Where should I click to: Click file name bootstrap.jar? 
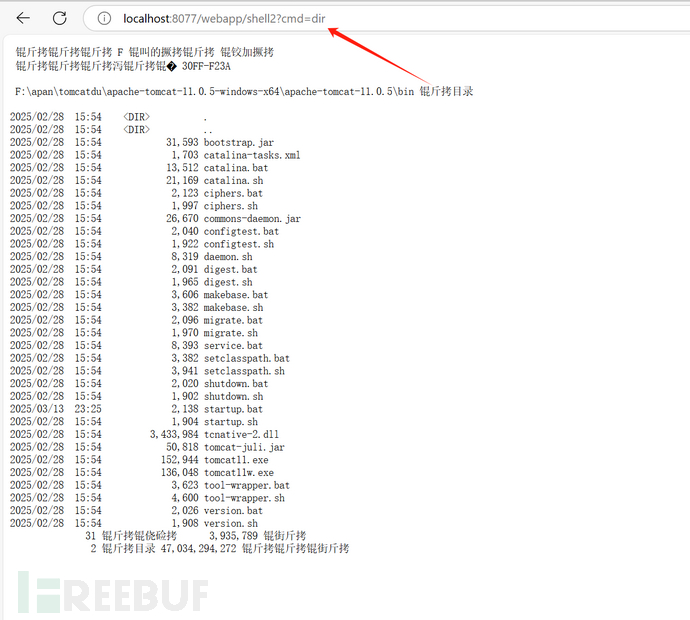pyautogui.click(x=239, y=143)
